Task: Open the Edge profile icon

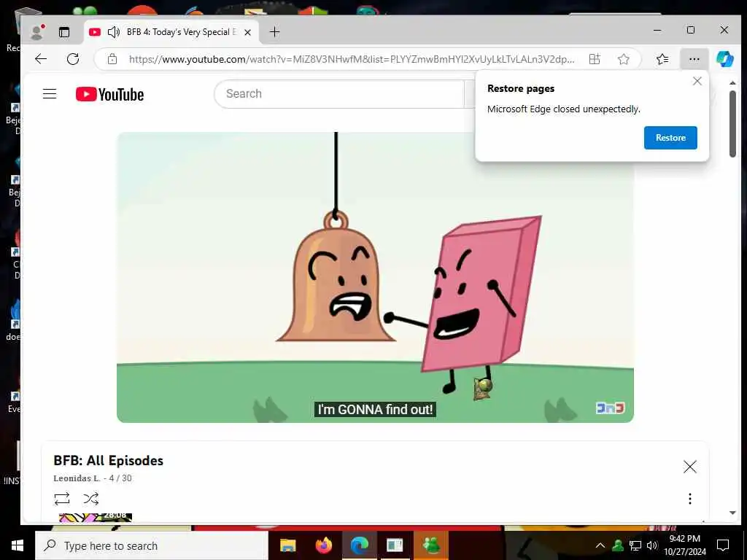Action: pyautogui.click(x=36, y=31)
